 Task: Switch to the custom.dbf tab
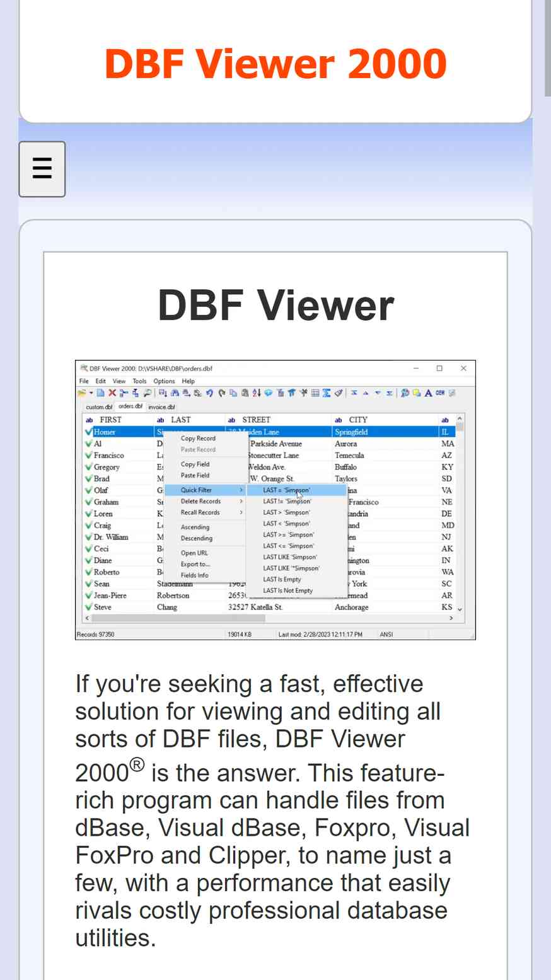[99, 407]
